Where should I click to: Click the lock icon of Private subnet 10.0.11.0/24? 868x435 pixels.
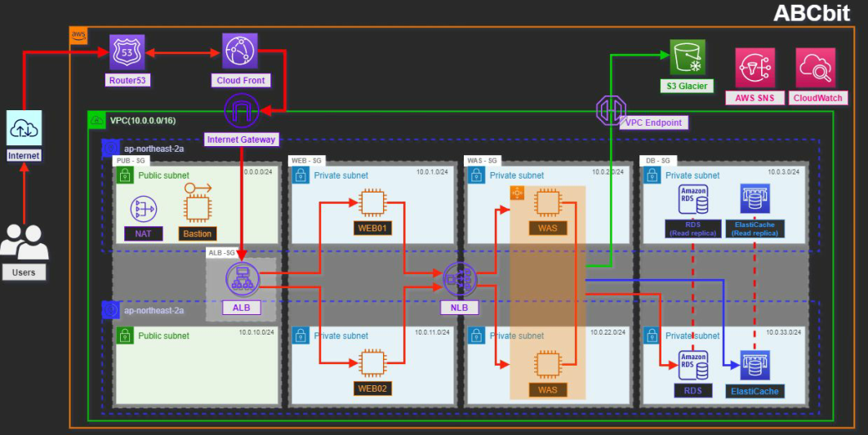click(300, 336)
